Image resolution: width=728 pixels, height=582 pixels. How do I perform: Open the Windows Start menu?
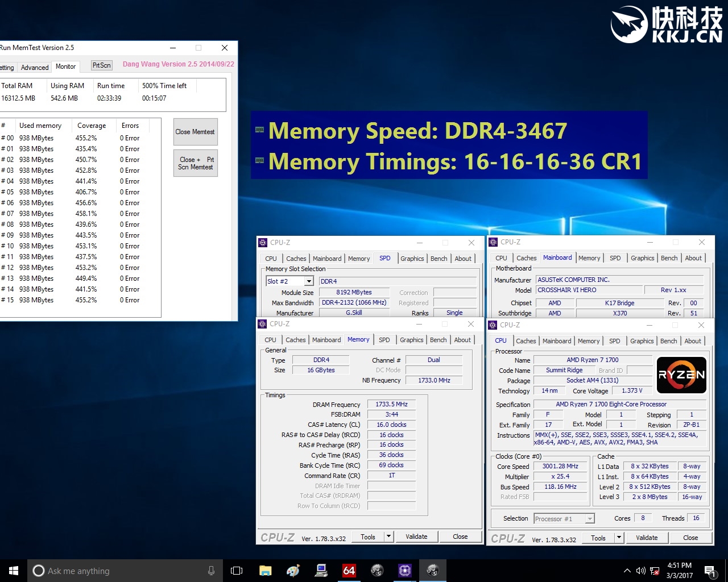14,571
